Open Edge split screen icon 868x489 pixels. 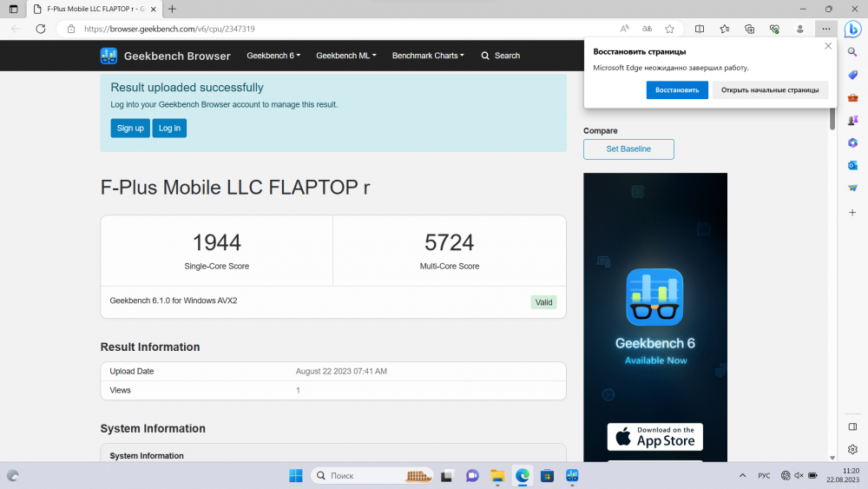(x=700, y=29)
